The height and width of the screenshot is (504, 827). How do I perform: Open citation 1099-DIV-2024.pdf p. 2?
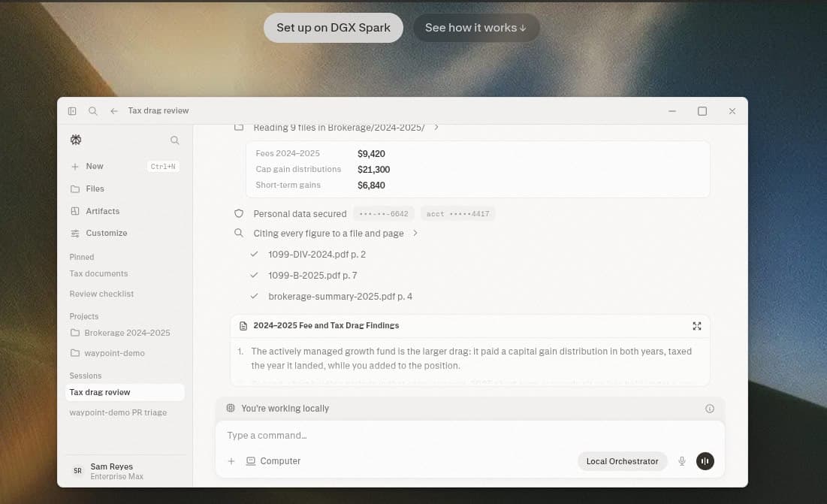click(x=317, y=254)
